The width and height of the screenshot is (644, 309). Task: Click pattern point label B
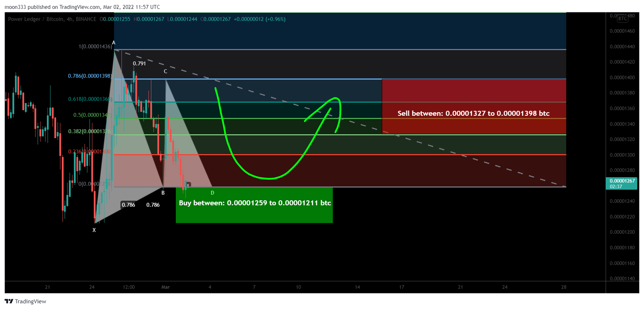click(x=163, y=193)
